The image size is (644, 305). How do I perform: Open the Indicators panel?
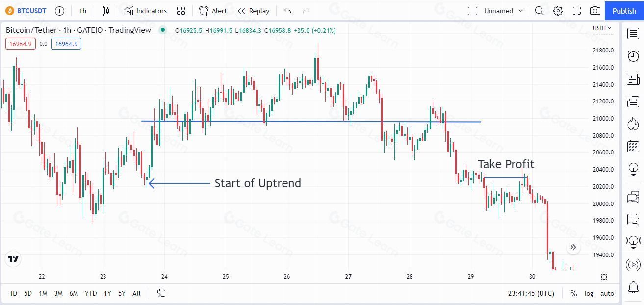pyautogui.click(x=146, y=11)
